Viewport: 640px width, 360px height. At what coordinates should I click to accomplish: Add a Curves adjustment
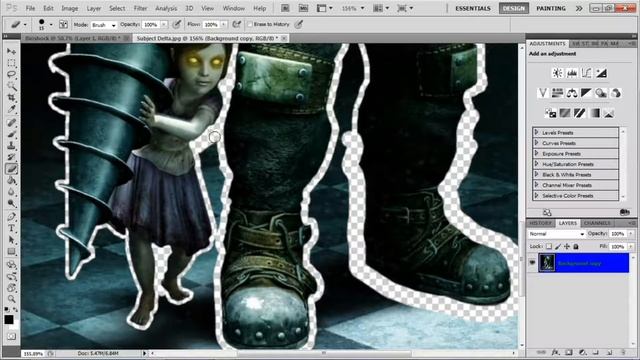pos(586,73)
